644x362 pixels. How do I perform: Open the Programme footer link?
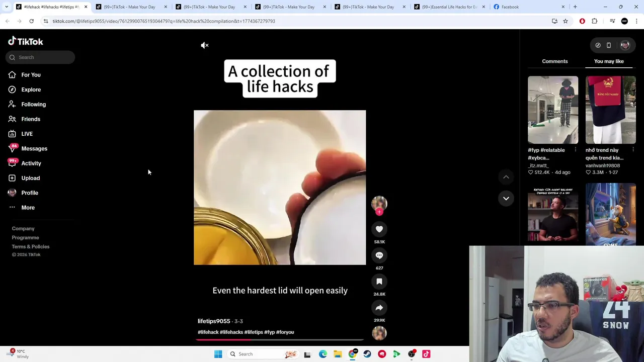25,238
